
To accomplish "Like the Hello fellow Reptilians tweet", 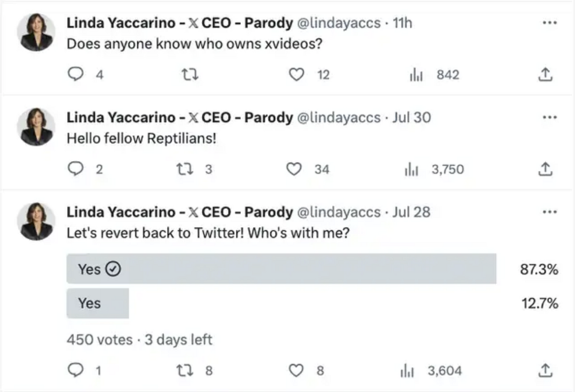I will click(x=294, y=169).
